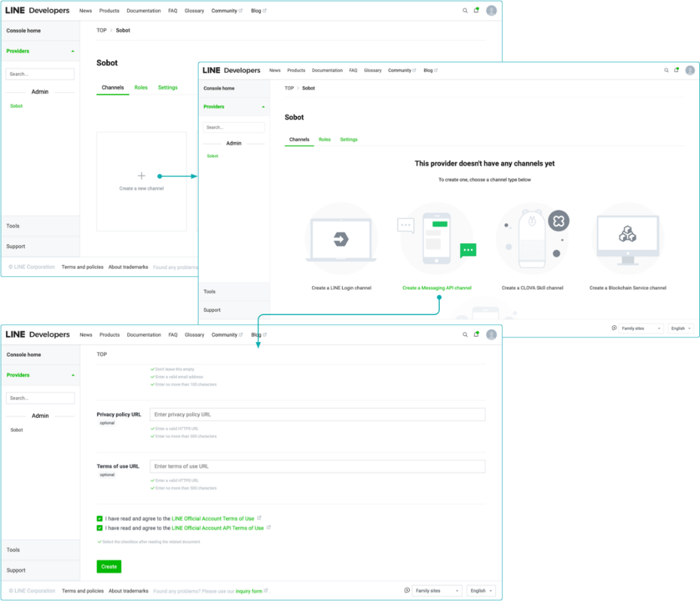Click the notification bell in the top-left window
The image size is (700, 601).
[476, 10]
